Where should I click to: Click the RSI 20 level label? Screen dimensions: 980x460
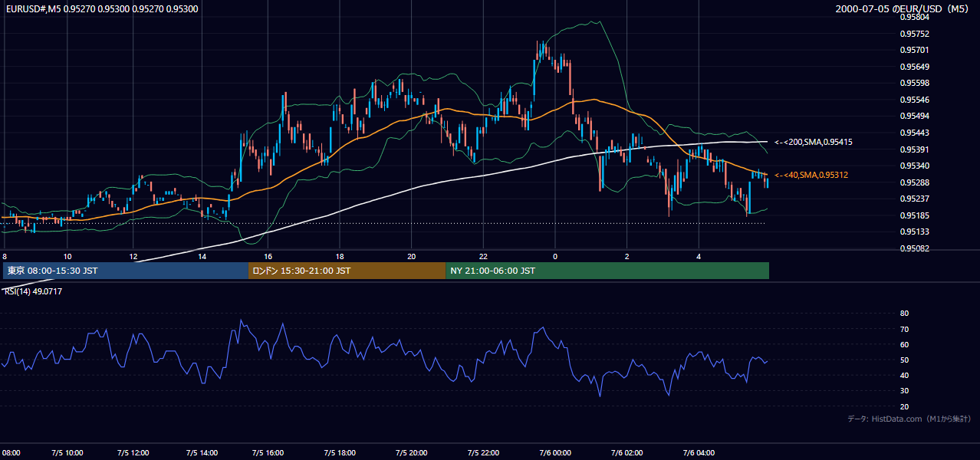(x=904, y=406)
